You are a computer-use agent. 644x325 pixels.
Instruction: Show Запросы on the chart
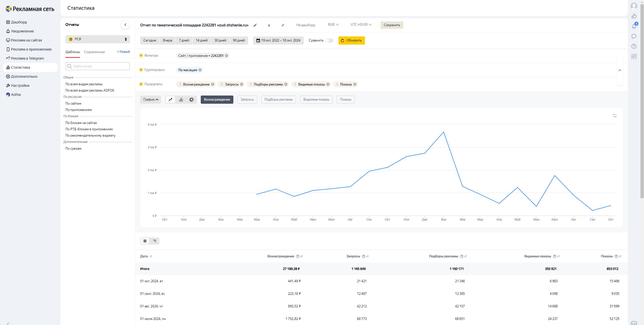247,100
